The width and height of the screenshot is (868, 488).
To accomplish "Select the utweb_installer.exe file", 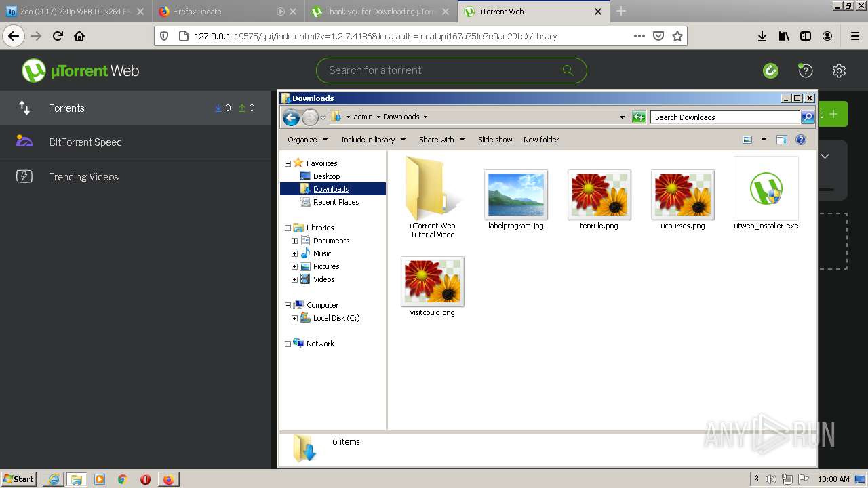I will click(766, 194).
